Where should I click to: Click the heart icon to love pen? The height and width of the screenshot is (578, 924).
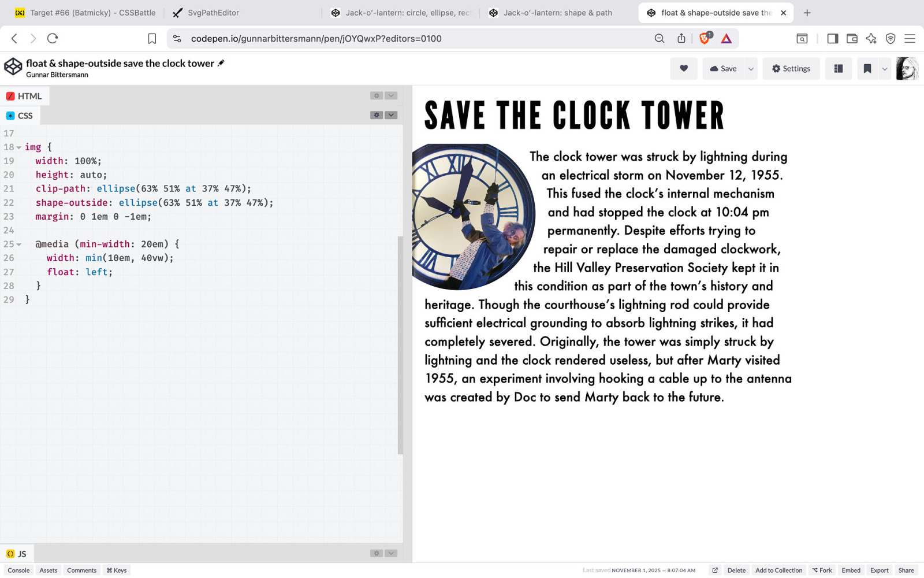coord(684,69)
